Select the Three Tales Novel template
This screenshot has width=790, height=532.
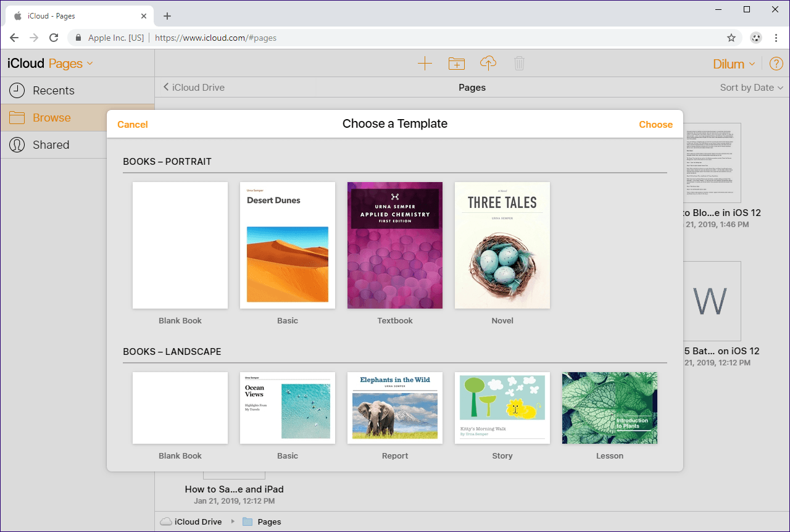(502, 245)
